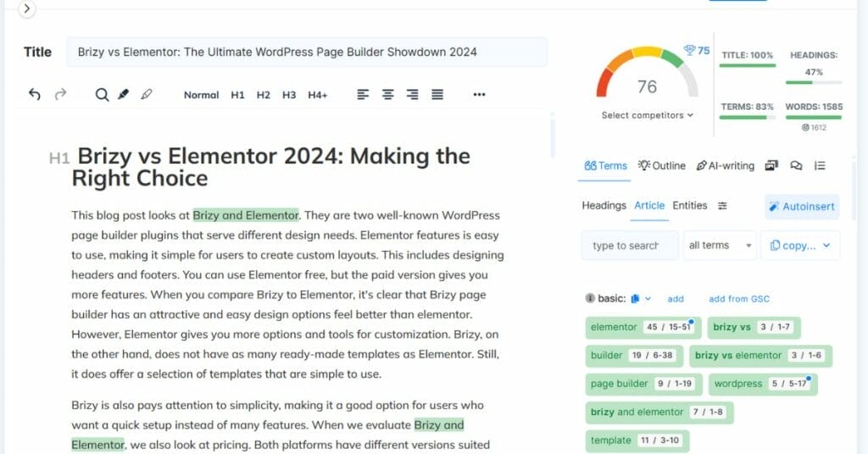Switch to the Outline tab
This screenshot has height=454, width=868.
click(661, 166)
